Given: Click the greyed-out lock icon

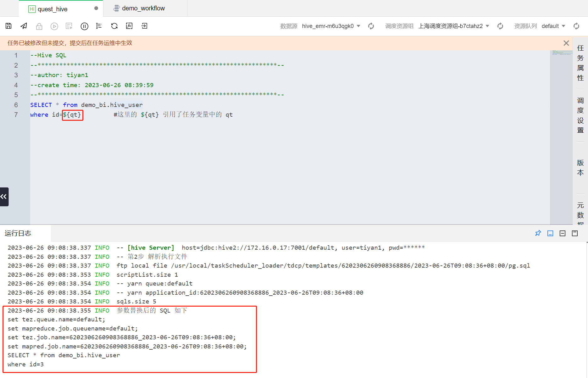Looking at the screenshot, I should pos(39,26).
